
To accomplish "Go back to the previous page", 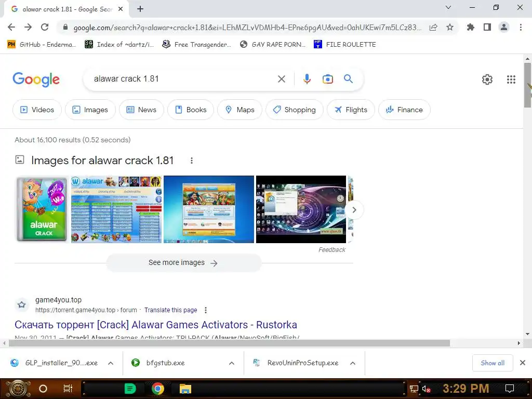I will [11, 27].
